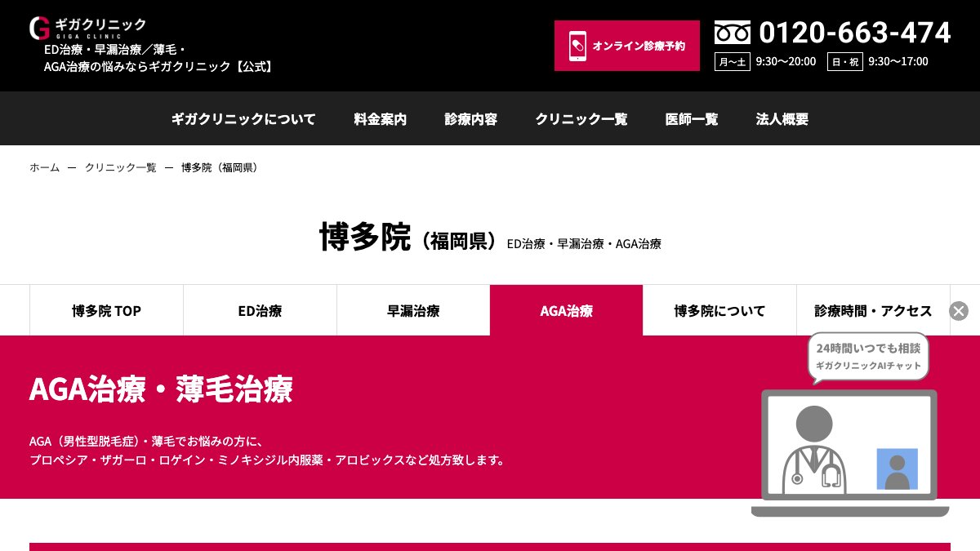980x551 pixels.
Task: Go to ホーム breadcrumb link
Action: pos(45,167)
